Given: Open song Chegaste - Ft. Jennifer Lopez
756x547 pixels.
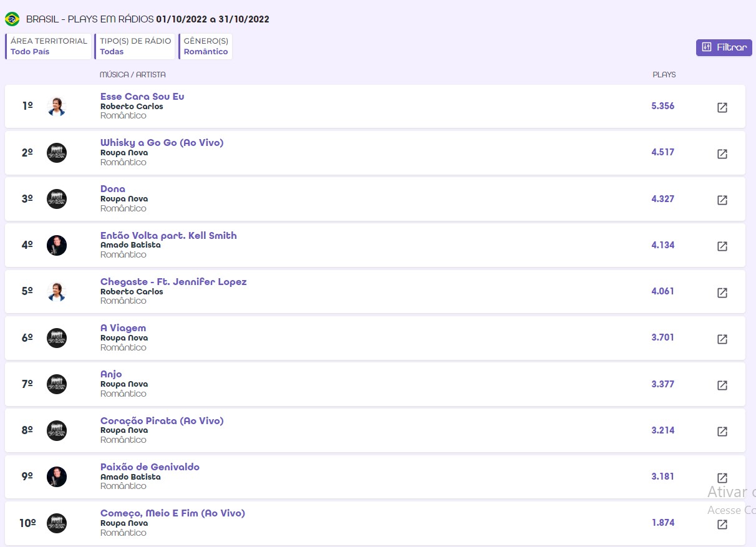Looking at the screenshot, I should click(x=173, y=282).
